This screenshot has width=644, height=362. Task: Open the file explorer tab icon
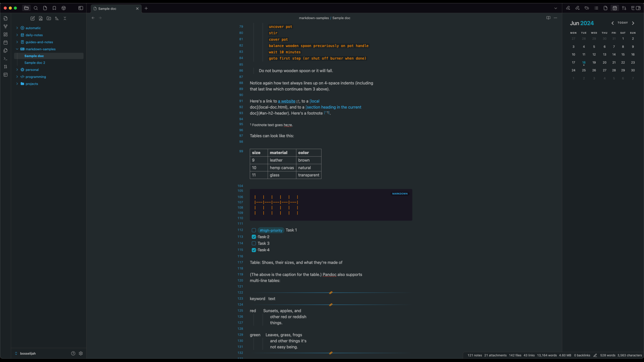click(26, 8)
